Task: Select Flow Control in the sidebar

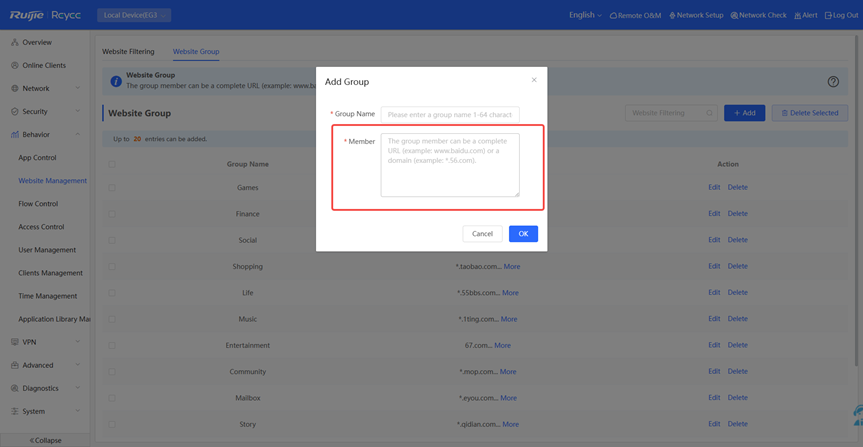Action: (x=38, y=204)
